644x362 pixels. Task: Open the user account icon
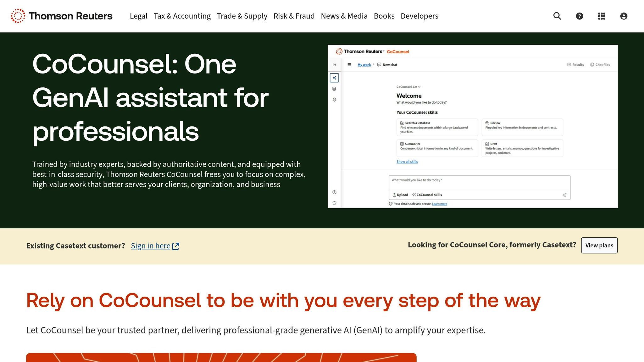tap(624, 16)
